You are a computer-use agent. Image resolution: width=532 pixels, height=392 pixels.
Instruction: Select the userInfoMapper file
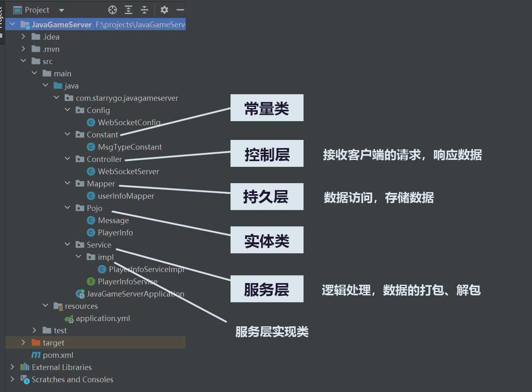[120, 196]
